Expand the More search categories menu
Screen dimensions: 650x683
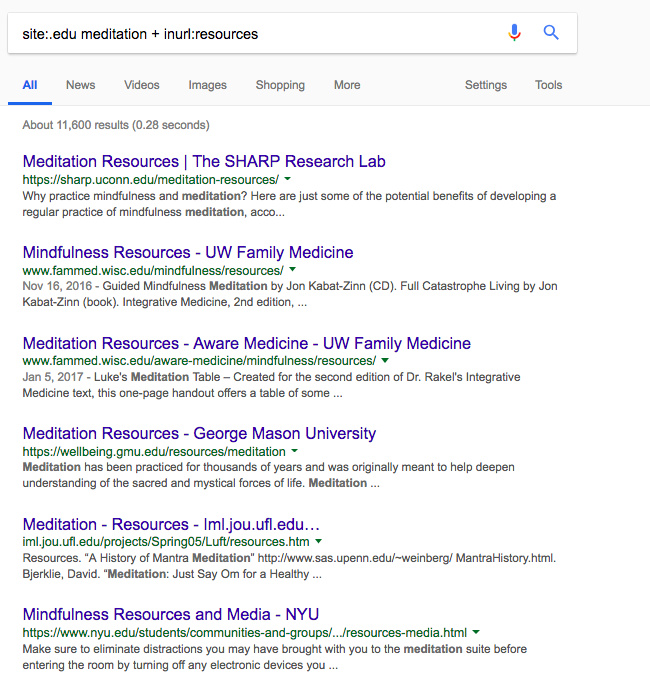pos(347,85)
